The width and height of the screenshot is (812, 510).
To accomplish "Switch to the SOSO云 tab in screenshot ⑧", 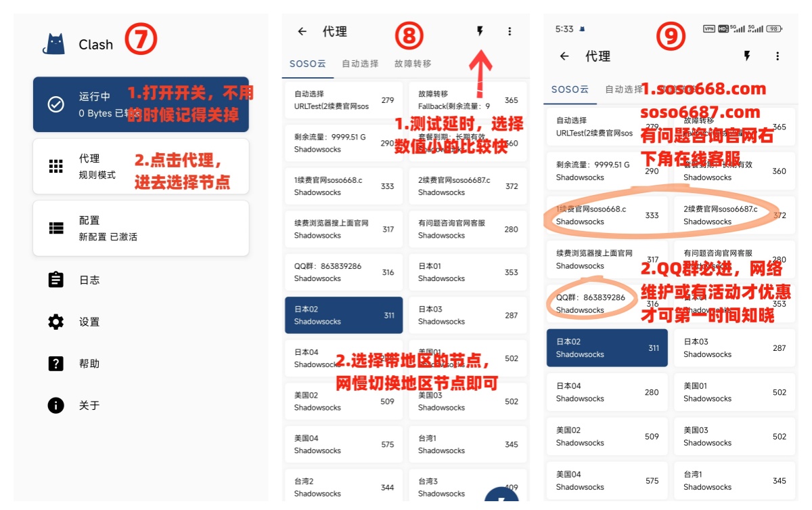I will coord(308,64).
